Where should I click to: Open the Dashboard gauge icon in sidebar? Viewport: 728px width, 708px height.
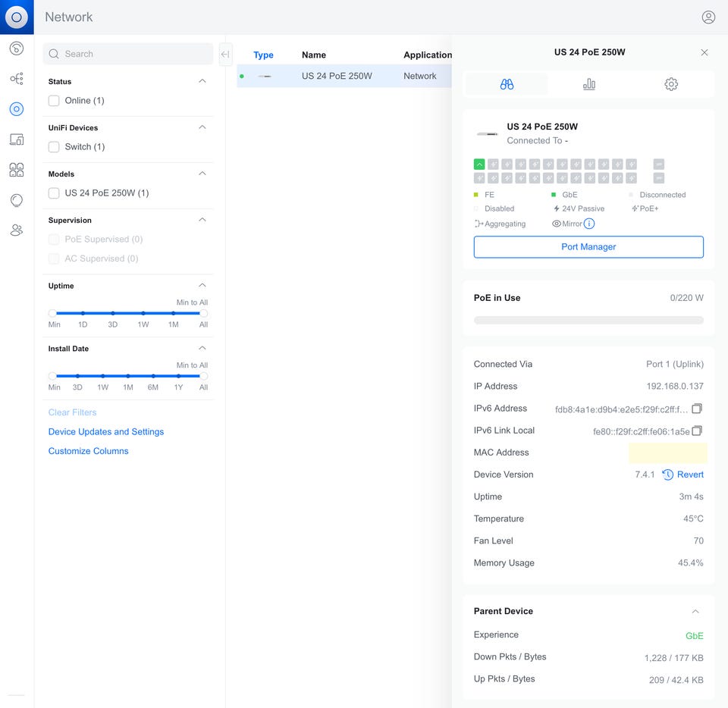tap(17, 49)
